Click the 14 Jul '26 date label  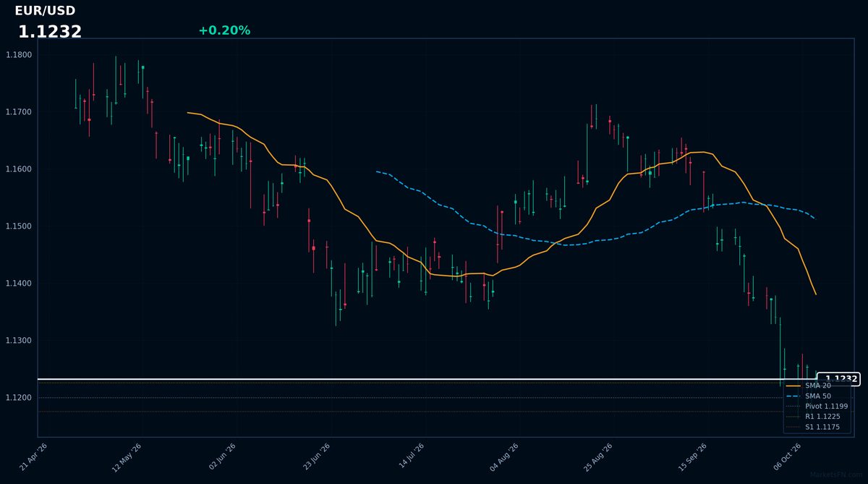[411, 457]
